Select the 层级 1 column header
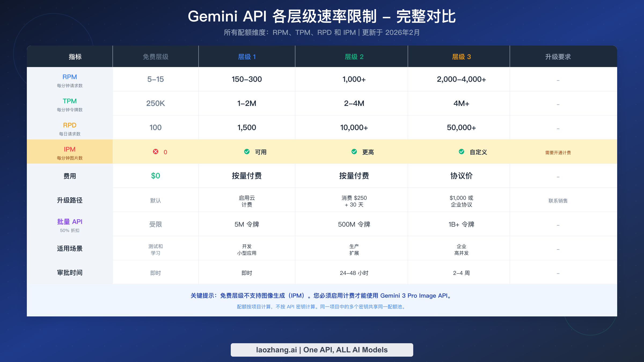Image resolution: width=644 pixels, height=362 pixels. [x=247, y=57]
